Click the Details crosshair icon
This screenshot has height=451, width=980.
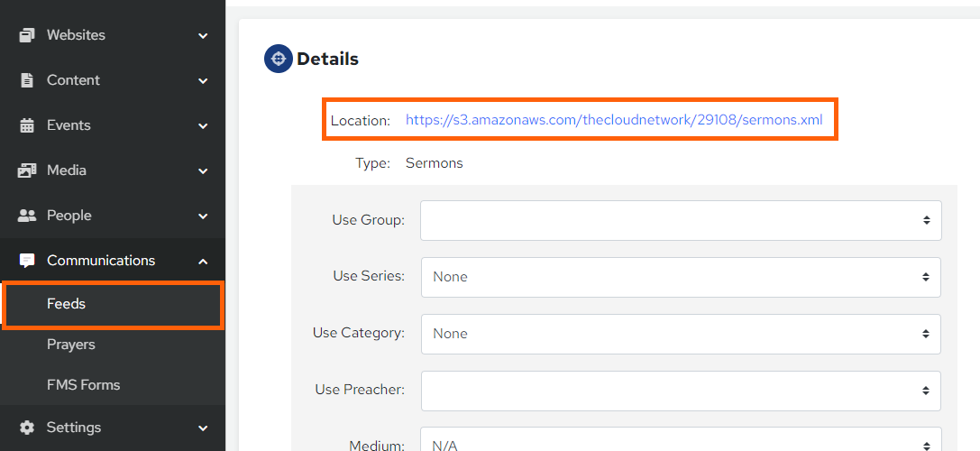279,59
